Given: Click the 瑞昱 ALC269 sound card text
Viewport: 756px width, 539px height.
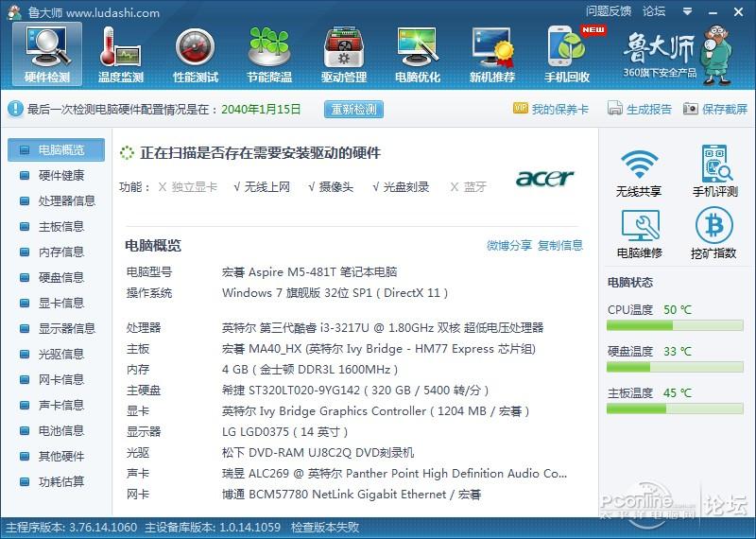Looking at the screenshot, I should click(394, 474).
